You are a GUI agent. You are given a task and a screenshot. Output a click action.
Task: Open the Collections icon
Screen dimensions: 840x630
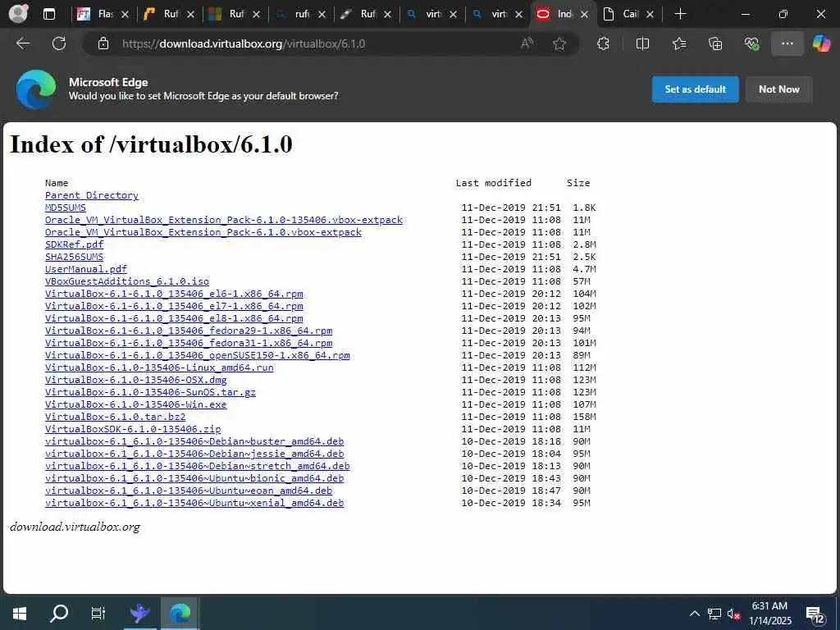click(715, 43)
